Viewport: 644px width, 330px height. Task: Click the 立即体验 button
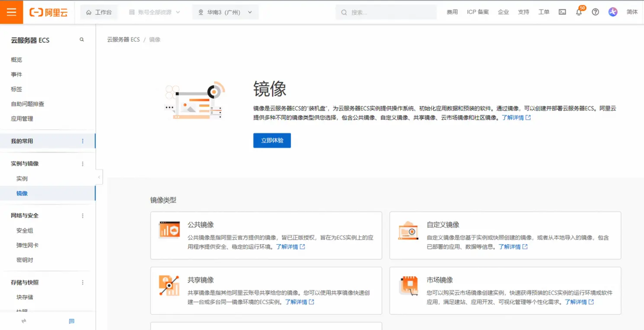272,141
